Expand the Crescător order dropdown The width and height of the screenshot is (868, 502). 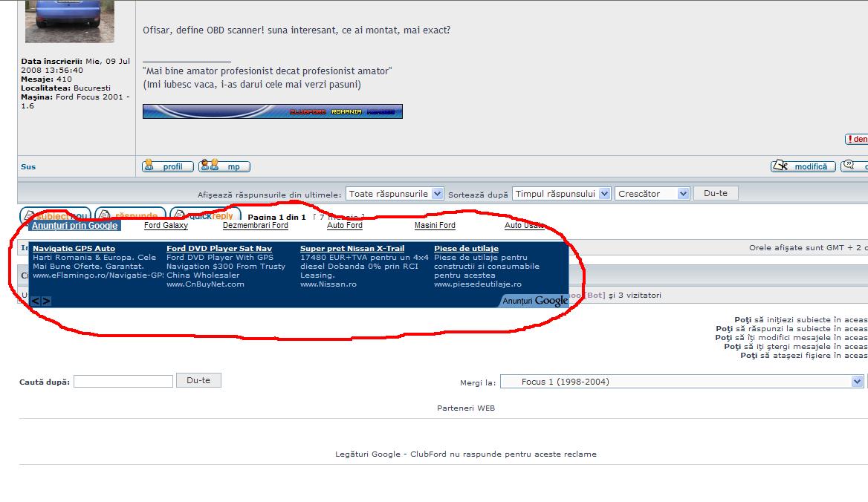653,194
